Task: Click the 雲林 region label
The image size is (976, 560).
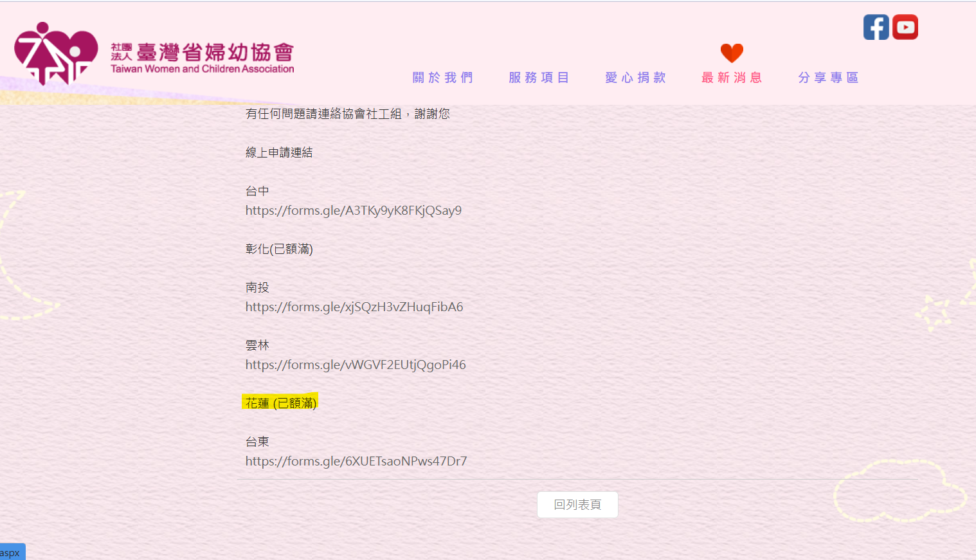Action: [257, 345]
